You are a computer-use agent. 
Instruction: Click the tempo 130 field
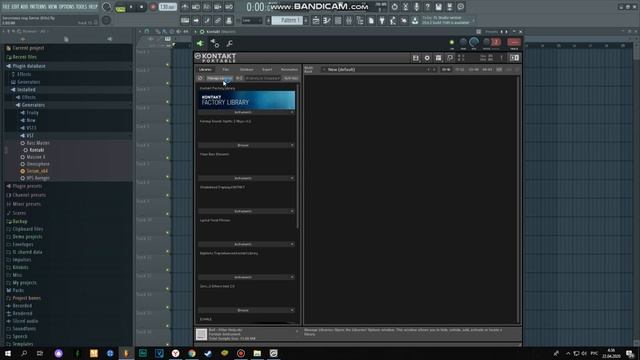point(168,7)
